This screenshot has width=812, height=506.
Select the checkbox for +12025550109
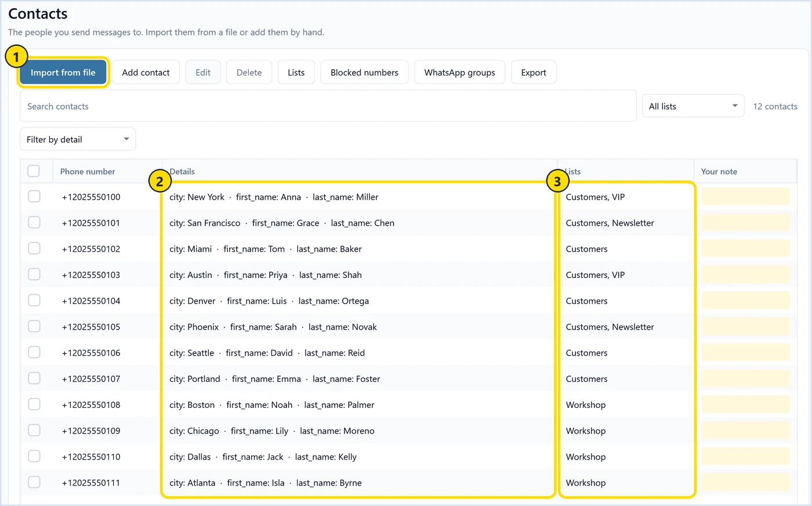[34, 431]
